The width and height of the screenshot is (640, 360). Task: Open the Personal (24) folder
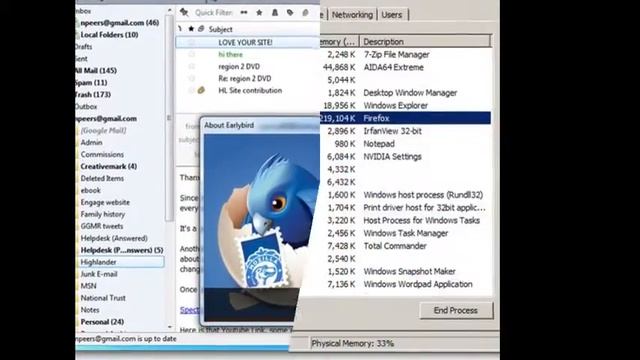point(102,322)
